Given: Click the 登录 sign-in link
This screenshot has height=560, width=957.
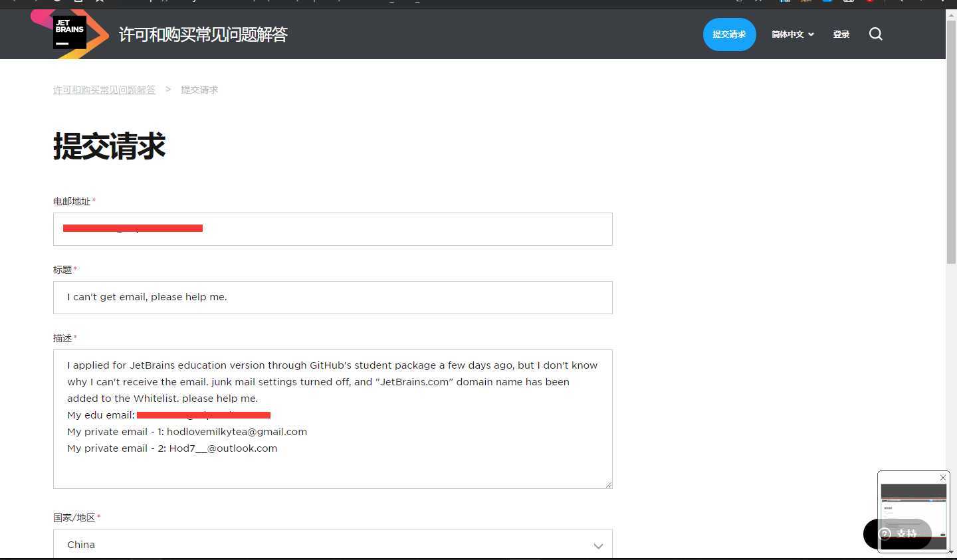Looking at the screenshot, I should click(x=841, y=35).
